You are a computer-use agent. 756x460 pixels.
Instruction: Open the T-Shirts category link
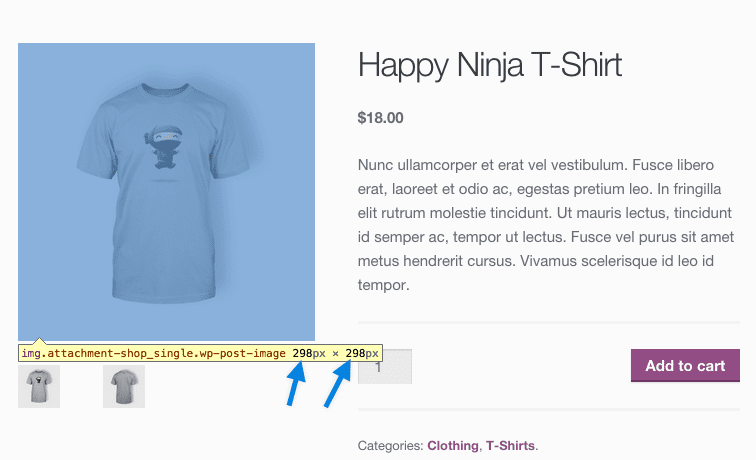pos(510,446)
